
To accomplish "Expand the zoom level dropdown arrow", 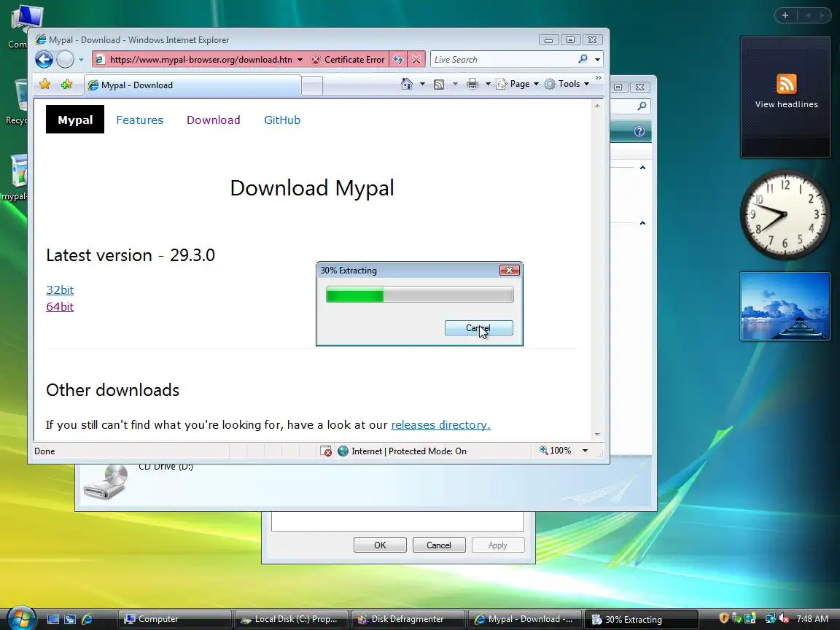I will tap(585, 451).
